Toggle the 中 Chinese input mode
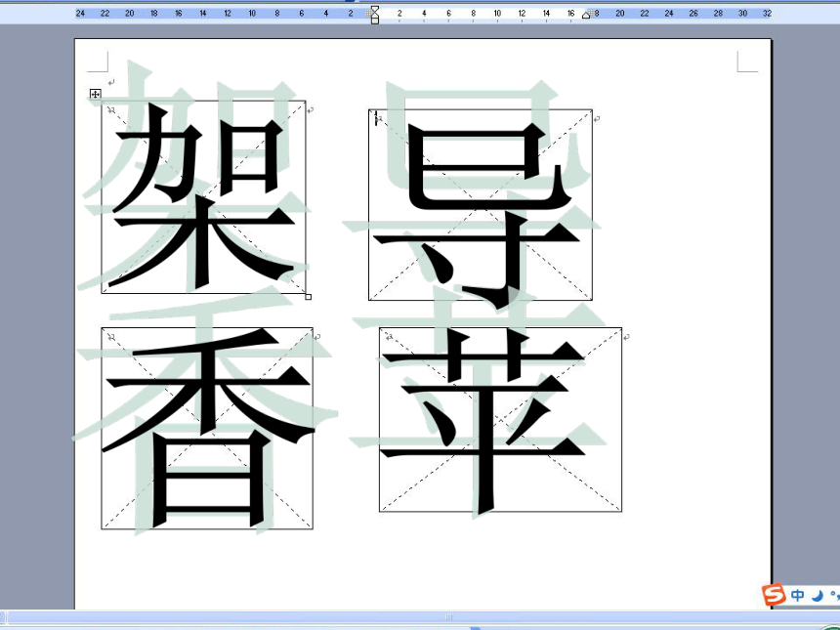The image size is (840, 630). coord(798,595)
